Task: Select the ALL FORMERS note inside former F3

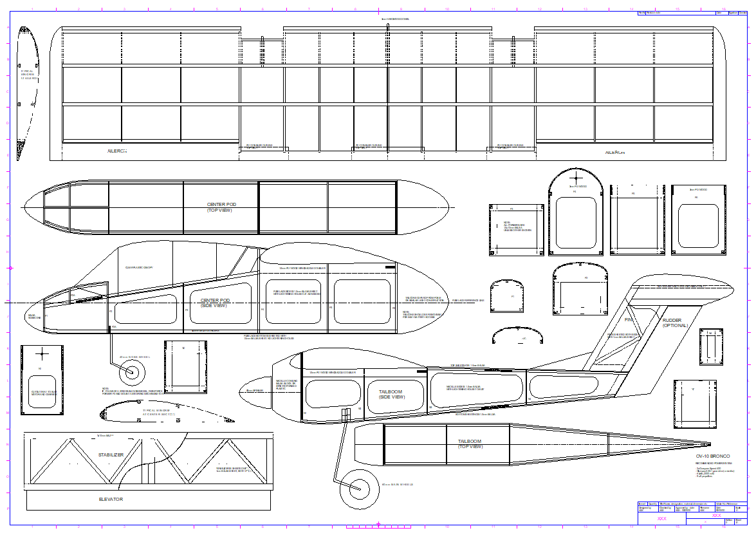Action: [x=517, y=226]
